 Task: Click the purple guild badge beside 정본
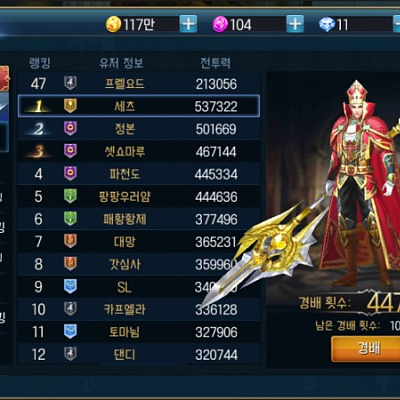(70, 128)
